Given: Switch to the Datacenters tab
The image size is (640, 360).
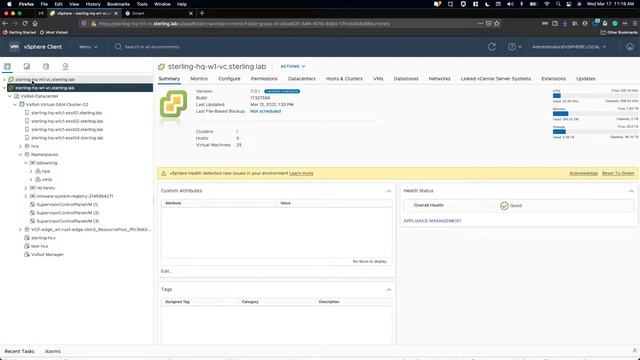Looking at the screenshot, I should (302, 79).
